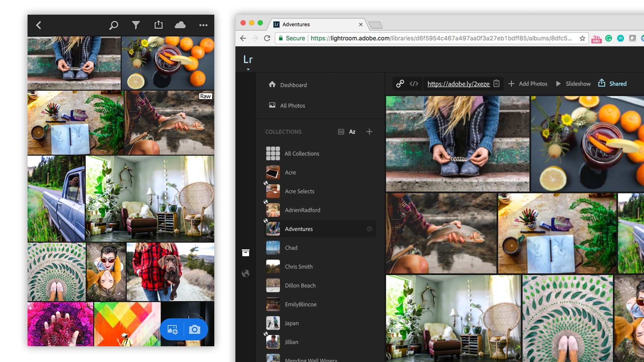Click the cloud sync status icon
The width and height of the screenshot is (644, 362).
coord(180,25)
